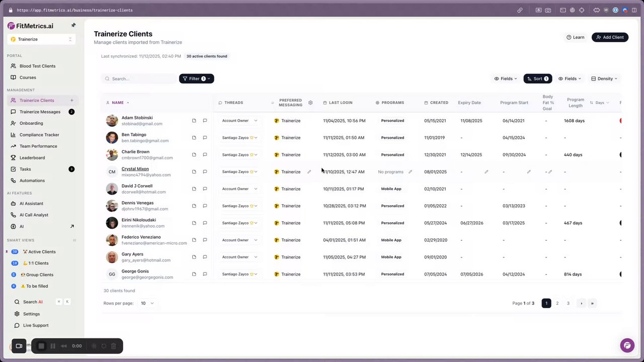Jump to the last page arrow
The width and height of the screenshot is (644, 362).
click(592, 303)
